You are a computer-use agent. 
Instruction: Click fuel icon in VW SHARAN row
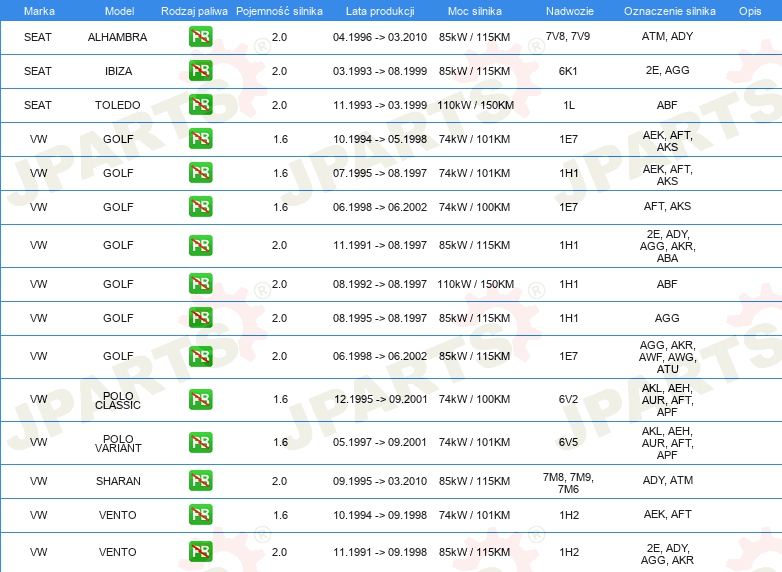click(200, 480)
